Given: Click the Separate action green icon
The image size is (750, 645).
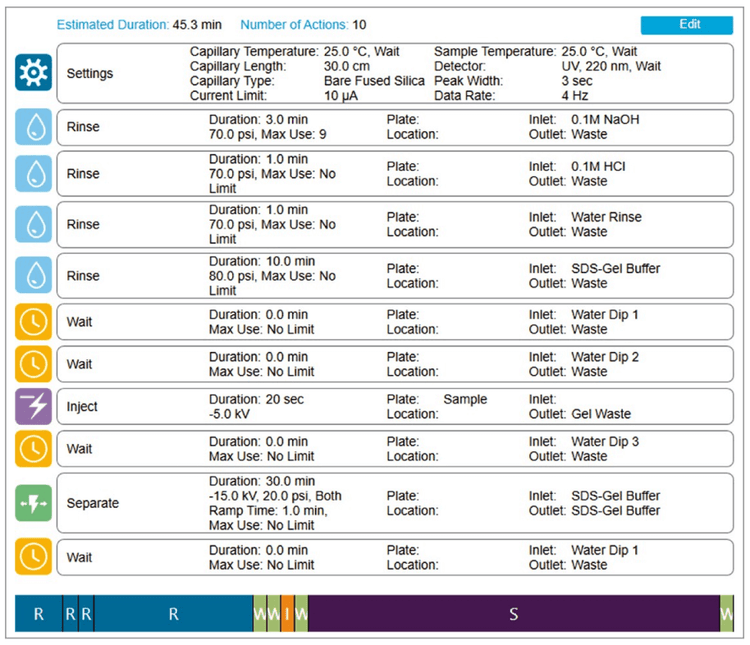Looking at the screenshot, I should click(33, 503).
